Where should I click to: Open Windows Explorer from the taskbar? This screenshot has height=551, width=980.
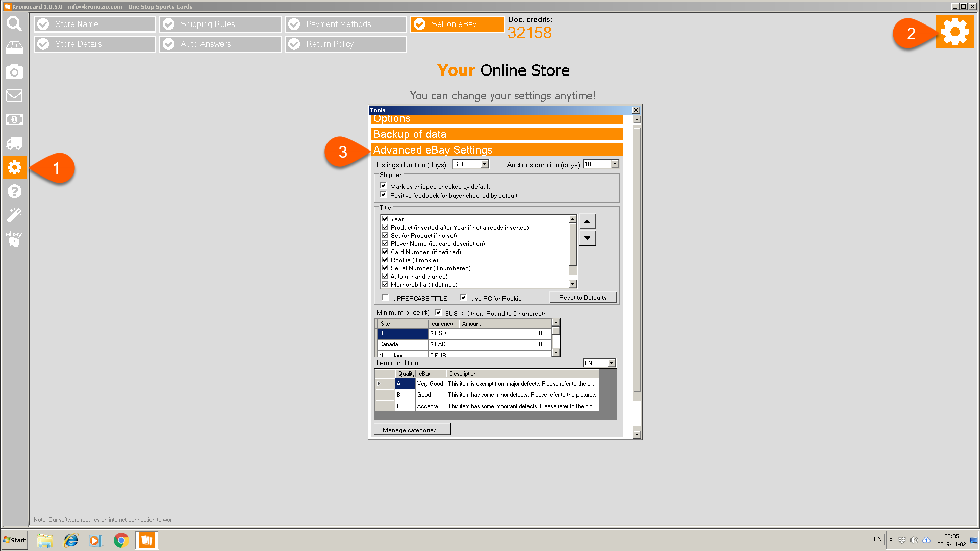tap(45, 540)
